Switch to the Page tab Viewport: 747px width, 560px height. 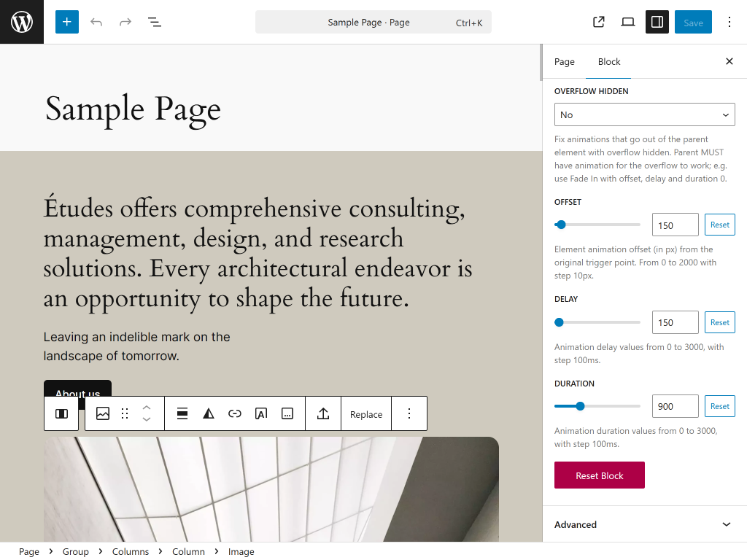coord(564,62)
